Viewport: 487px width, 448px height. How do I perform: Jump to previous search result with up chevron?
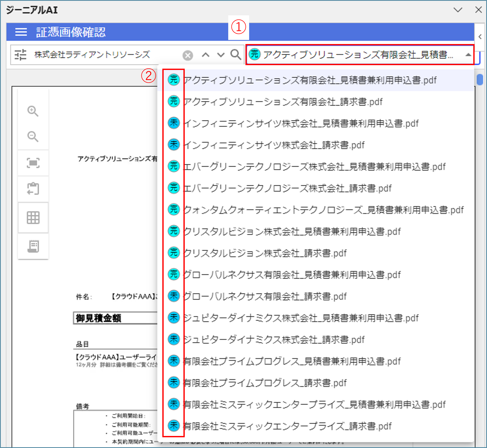click(205, 55)
